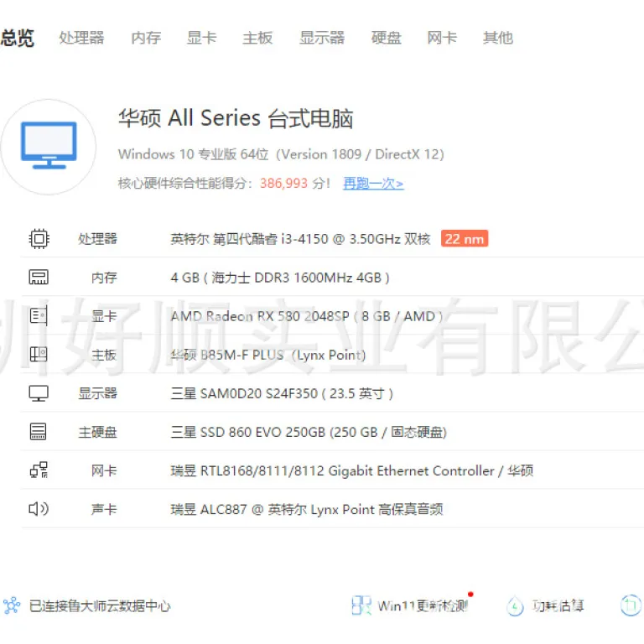Click the monitor icon in 显示器 row
Image resolution: width=644 pixels, height=644 pixels.
39,393
